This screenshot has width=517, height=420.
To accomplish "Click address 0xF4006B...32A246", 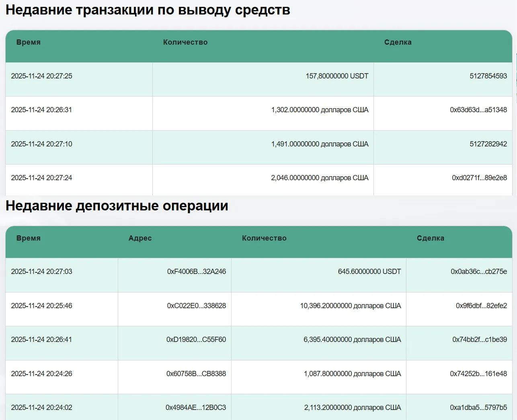I will 197,272.
